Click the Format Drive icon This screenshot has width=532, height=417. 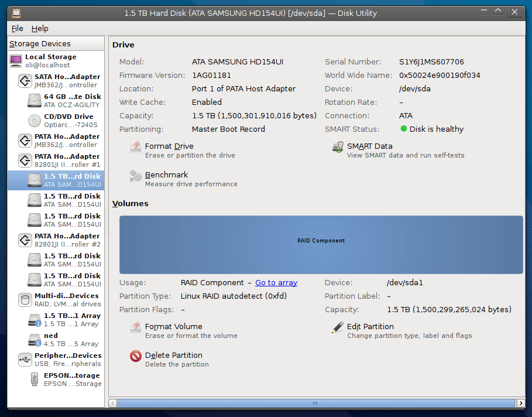(x=136, y=147)
